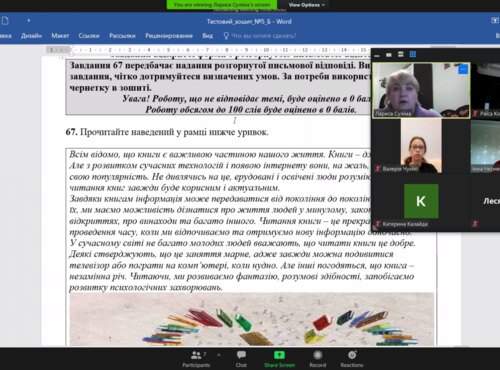This screenshot has width=500, height=370.
Task: Expand the Quick Access Toolbar dropdown arrow
Action: coord(29,21)
